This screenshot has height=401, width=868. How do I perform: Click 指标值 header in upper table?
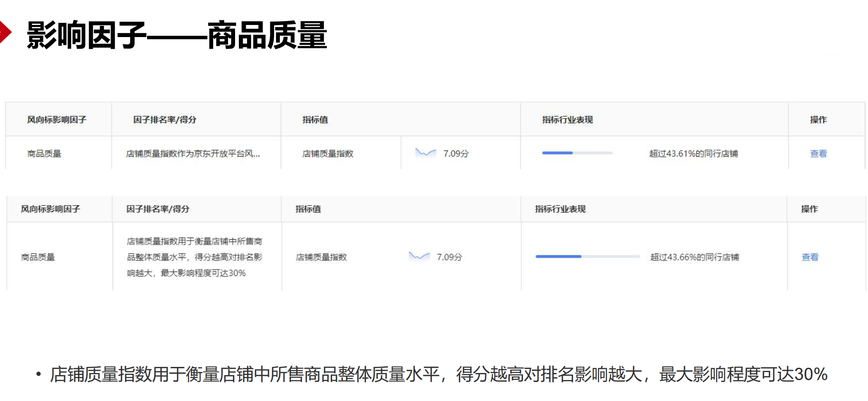click(x=315, y=119)
